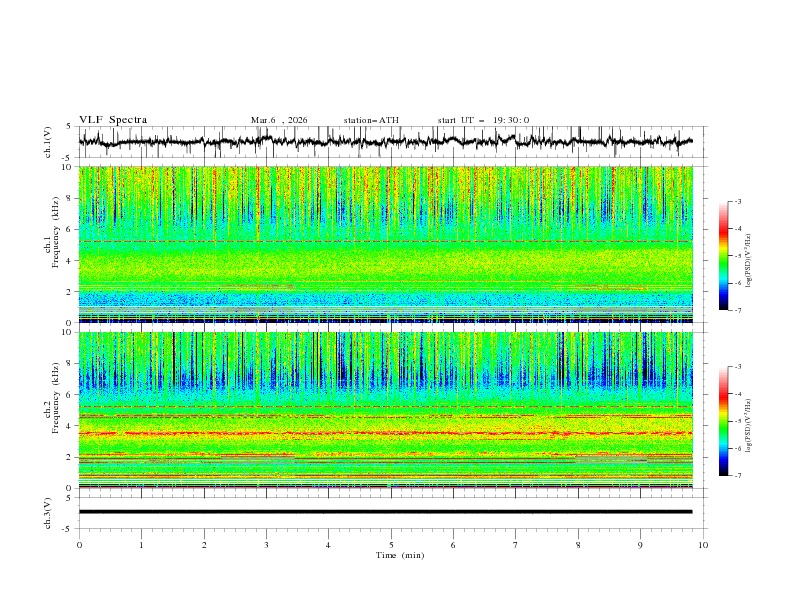This screenshot has width=792, height=612.
Task: Click the 3 minute tick on time axis
Action: pyautogui.click(x=266, y=544)
